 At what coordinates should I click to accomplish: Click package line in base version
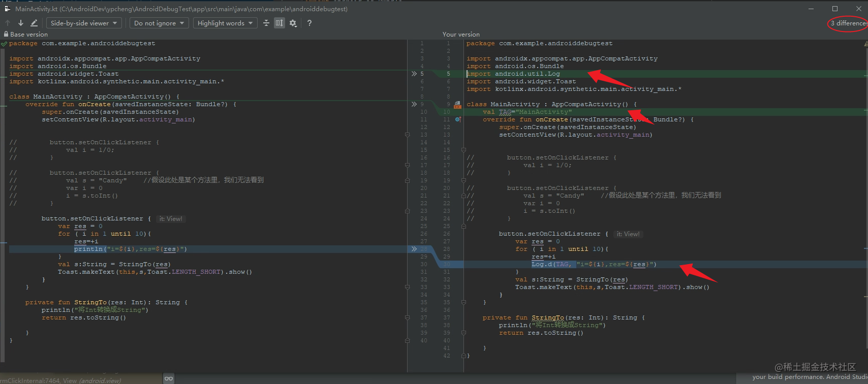coord(82,43)
